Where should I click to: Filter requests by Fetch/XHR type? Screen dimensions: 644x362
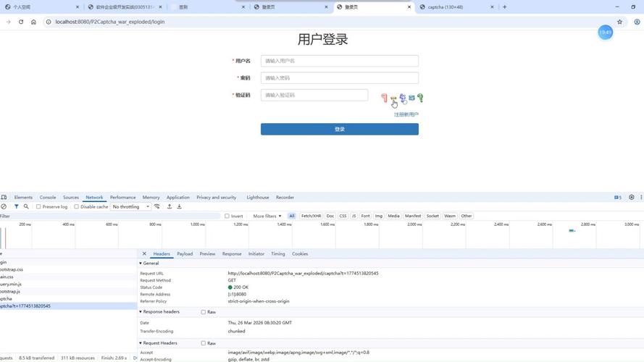click(x=311, y=216)
